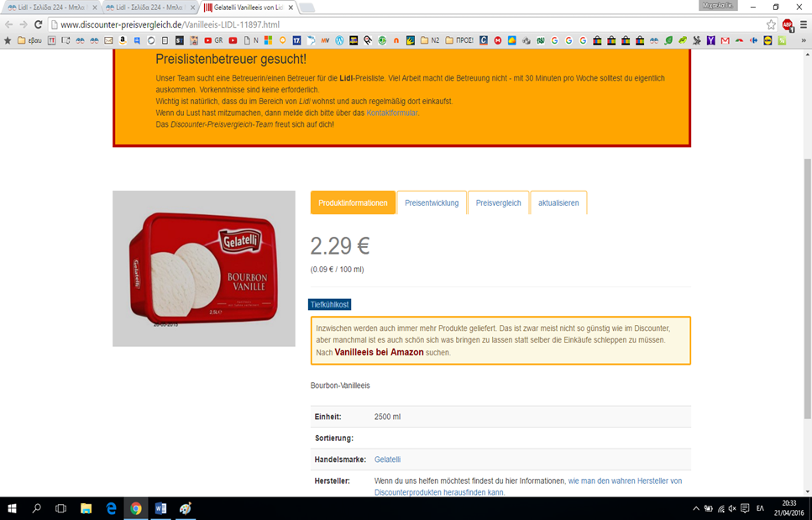
Task: Open File Explorer from the taskbar
Action: [x=86, y=508]
